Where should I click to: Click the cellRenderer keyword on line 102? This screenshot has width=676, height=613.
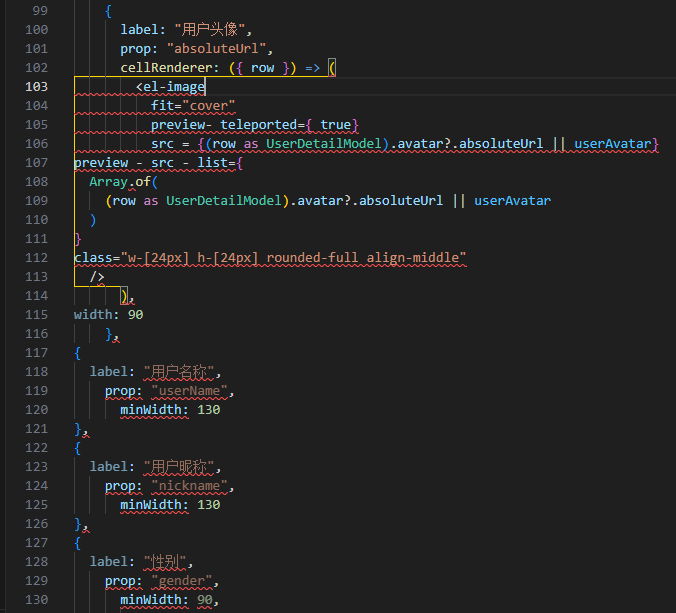pyautogui.click(x=166, y=68)
